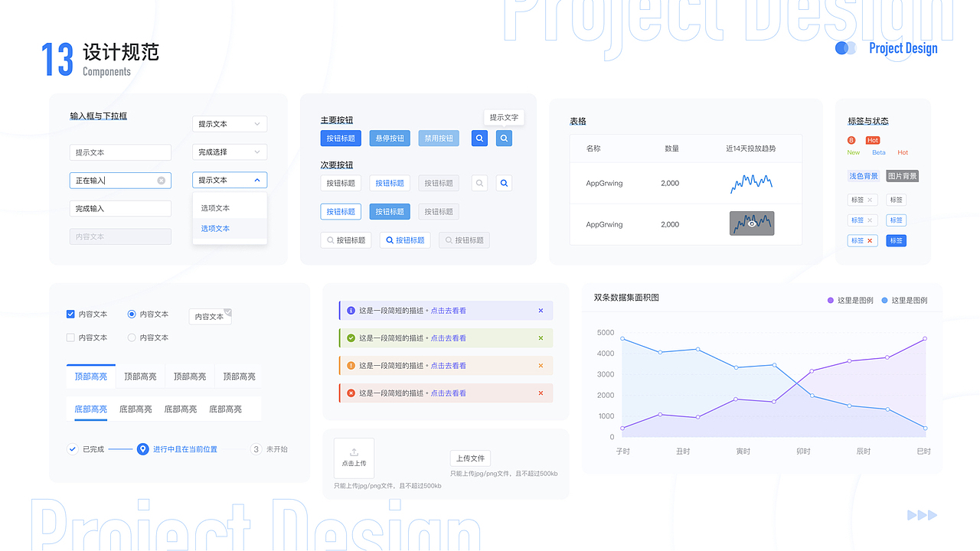Screen dimensions: 980x551
Task: Open 点击去看看 link in the info alert
Action: click(449, 311)
